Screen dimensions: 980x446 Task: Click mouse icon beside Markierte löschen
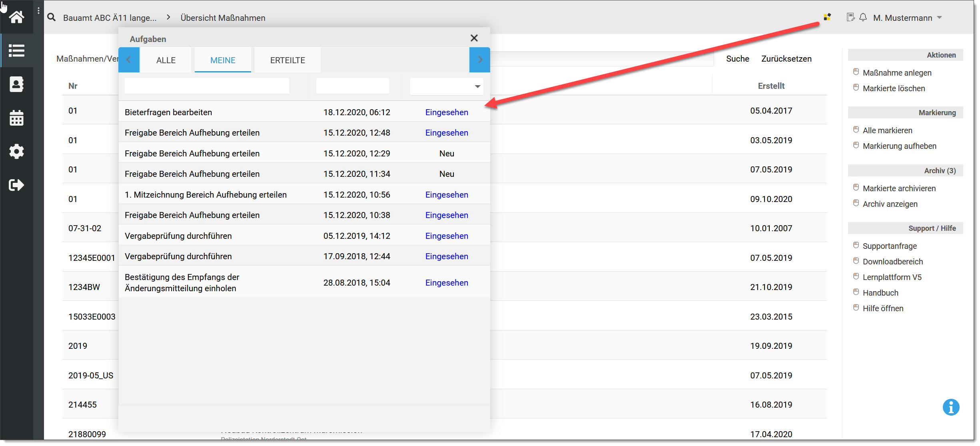coord(856,88)
